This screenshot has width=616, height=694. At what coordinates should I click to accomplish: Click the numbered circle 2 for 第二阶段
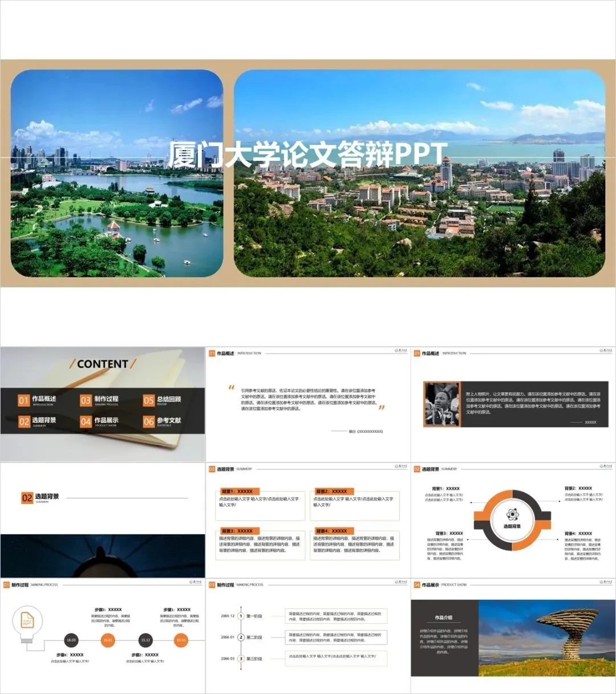click(241, 637)
